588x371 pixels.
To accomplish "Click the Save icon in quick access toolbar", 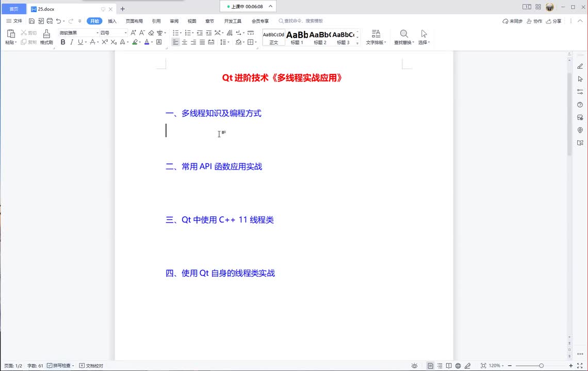I will [32, 21].
